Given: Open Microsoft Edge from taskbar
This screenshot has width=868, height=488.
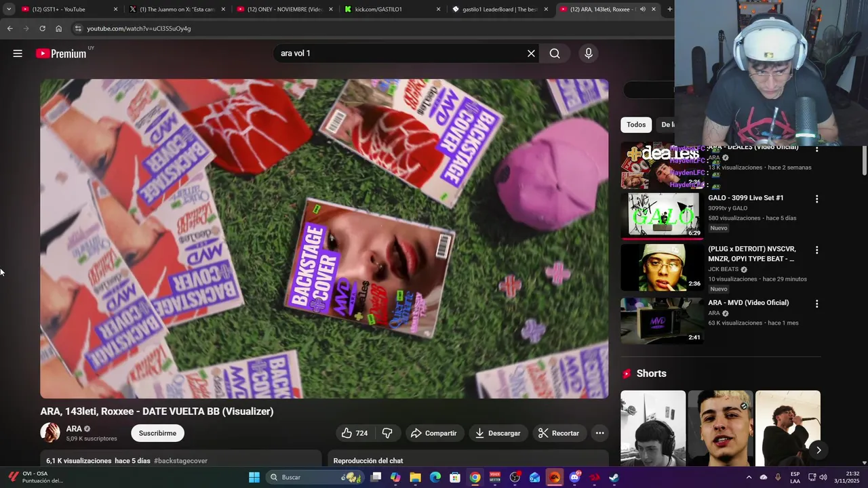Looking at the screenshot, I should point(435,477).
